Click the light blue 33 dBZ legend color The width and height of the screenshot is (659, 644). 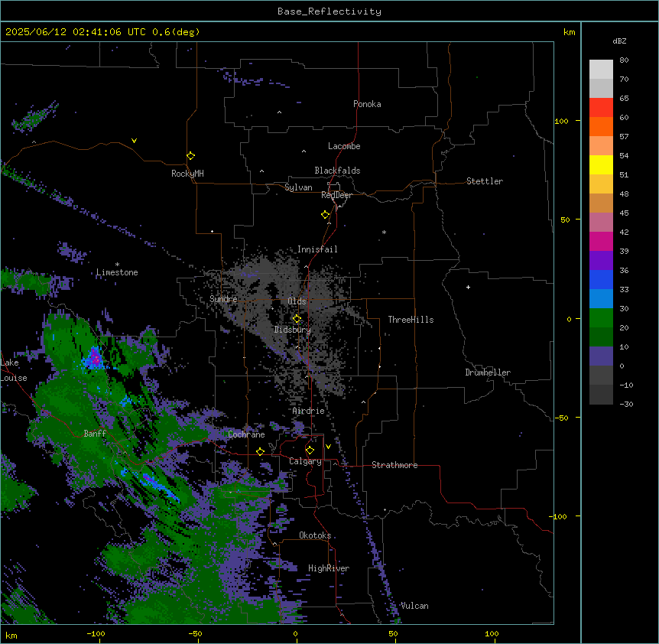point(601,298)
